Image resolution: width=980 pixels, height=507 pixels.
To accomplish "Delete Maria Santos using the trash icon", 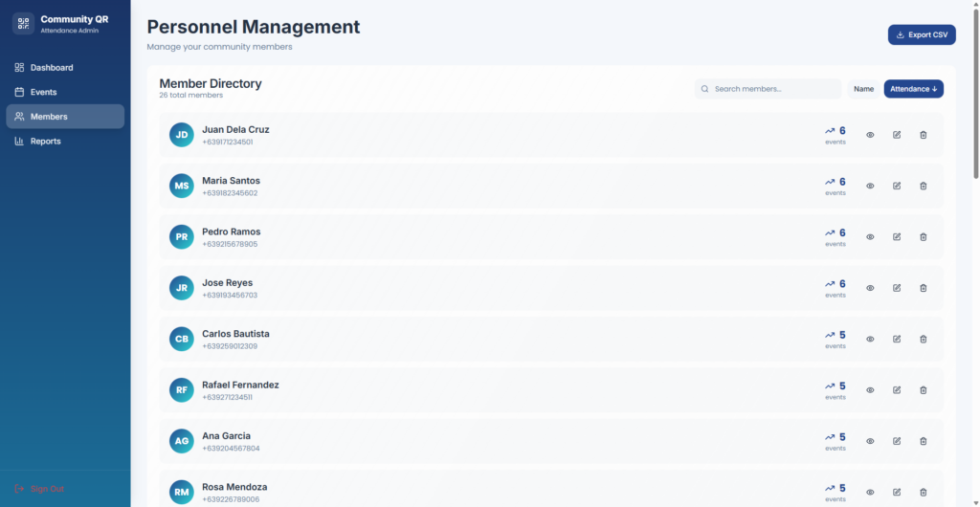I will [x=924, y=186].
